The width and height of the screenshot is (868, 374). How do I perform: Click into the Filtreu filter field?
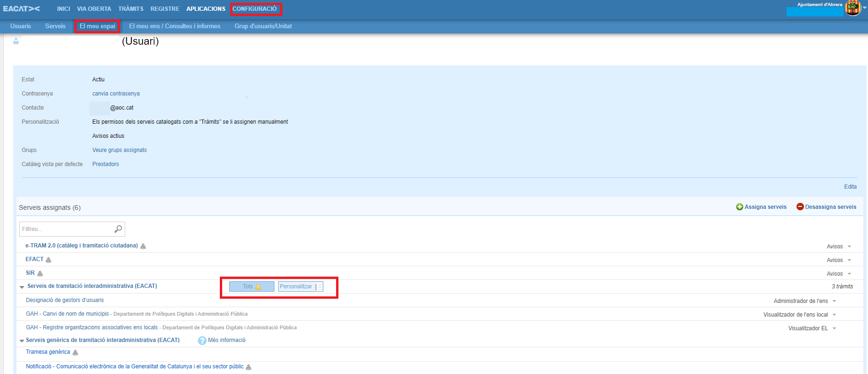pos(66,229)
